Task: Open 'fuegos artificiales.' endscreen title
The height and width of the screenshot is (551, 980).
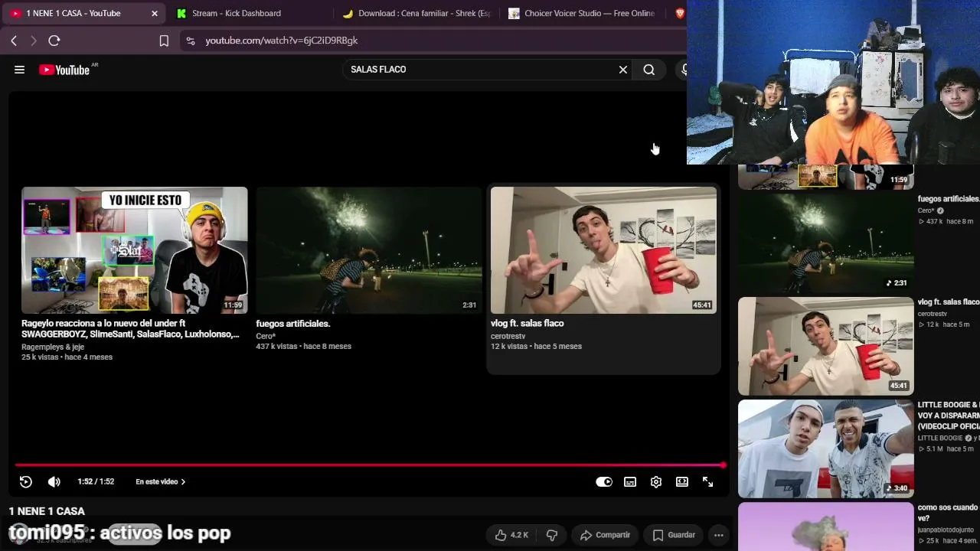Action: (293, 324)
